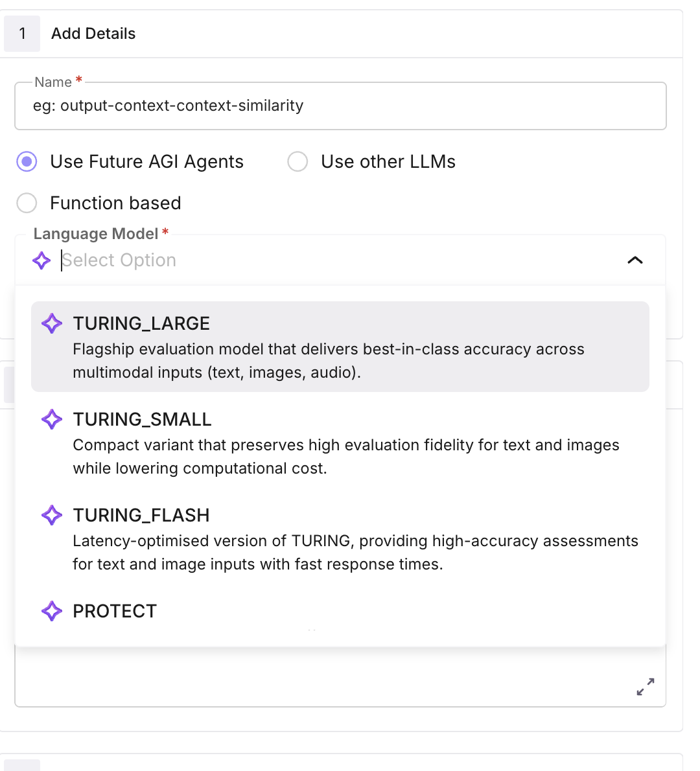Collapse the Language Model dropdown via its chevron
Screen dimensions: 700x771
[635, 260]
